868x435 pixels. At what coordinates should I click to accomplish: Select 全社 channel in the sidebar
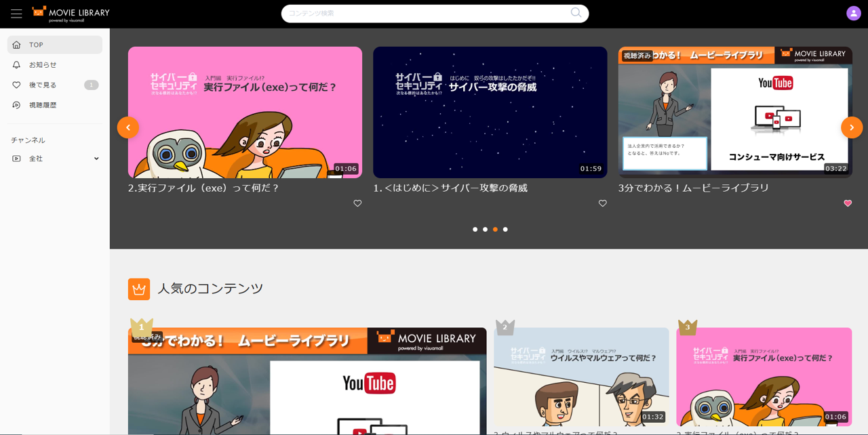coord(55,159)
